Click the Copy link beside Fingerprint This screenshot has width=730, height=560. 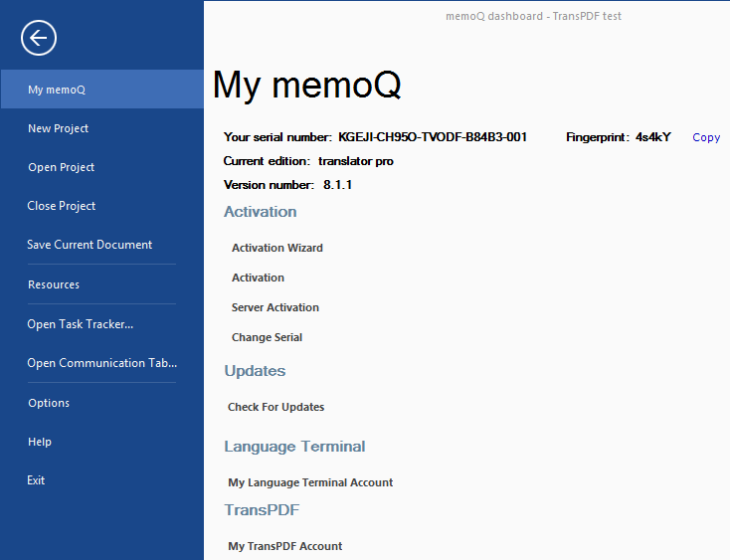(706, 137)
